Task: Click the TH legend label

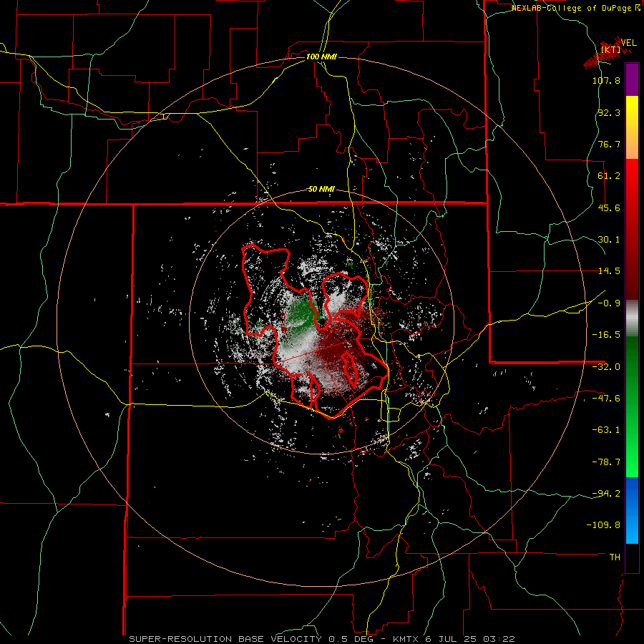Action: [x=615, y=557]
